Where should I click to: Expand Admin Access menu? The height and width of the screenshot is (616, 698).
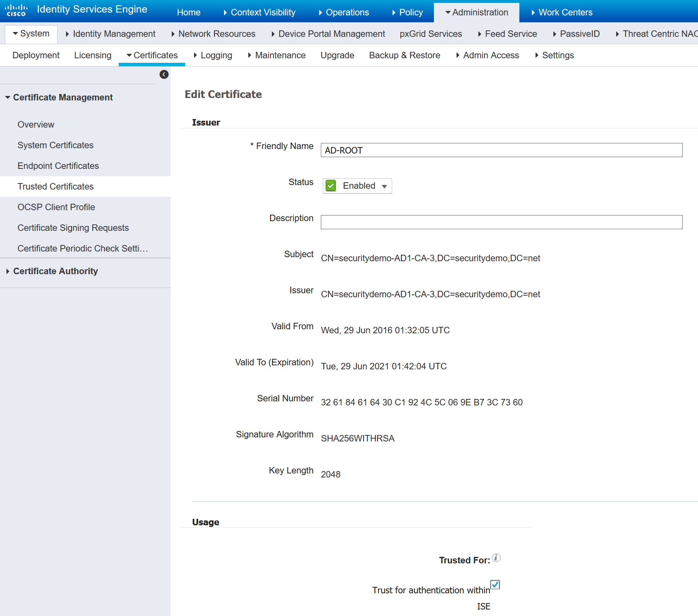pos(487,55)
